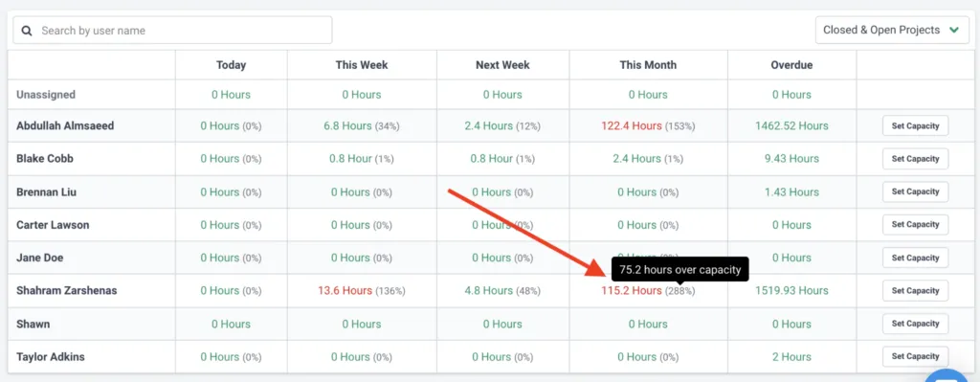Click the 4.8 Hours next-week value
The image size is (980, 382).
[x=488, y=291]
